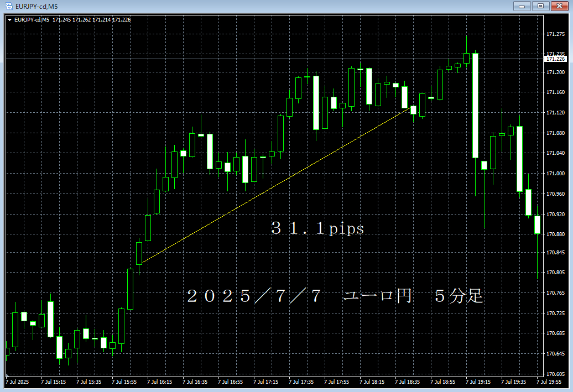
Task: Click the 7 Jul 18:35 time axis label
Action: [408, 381]
